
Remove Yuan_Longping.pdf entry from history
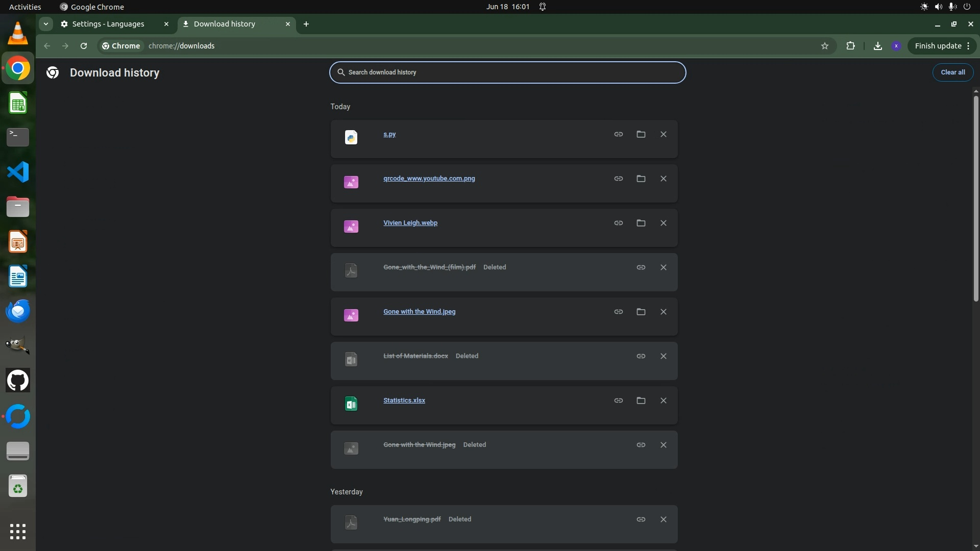click(663, 519)
